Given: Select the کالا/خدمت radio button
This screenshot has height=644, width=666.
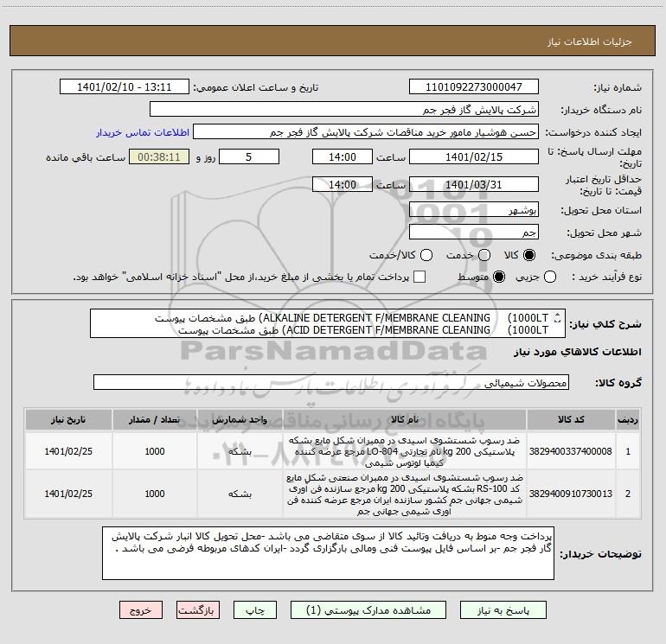Looking at the screenshot, I should coord(426,255).
